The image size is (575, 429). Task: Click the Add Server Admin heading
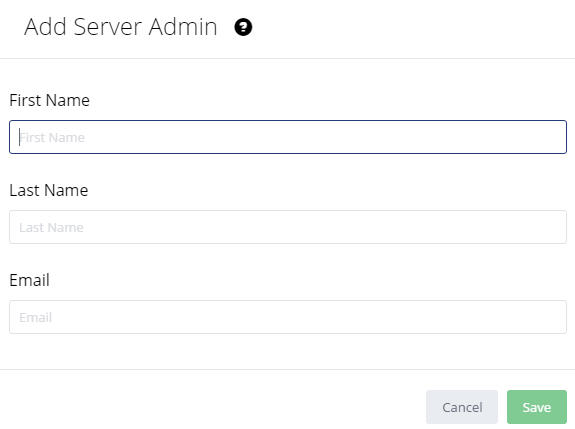click(121, 27)
